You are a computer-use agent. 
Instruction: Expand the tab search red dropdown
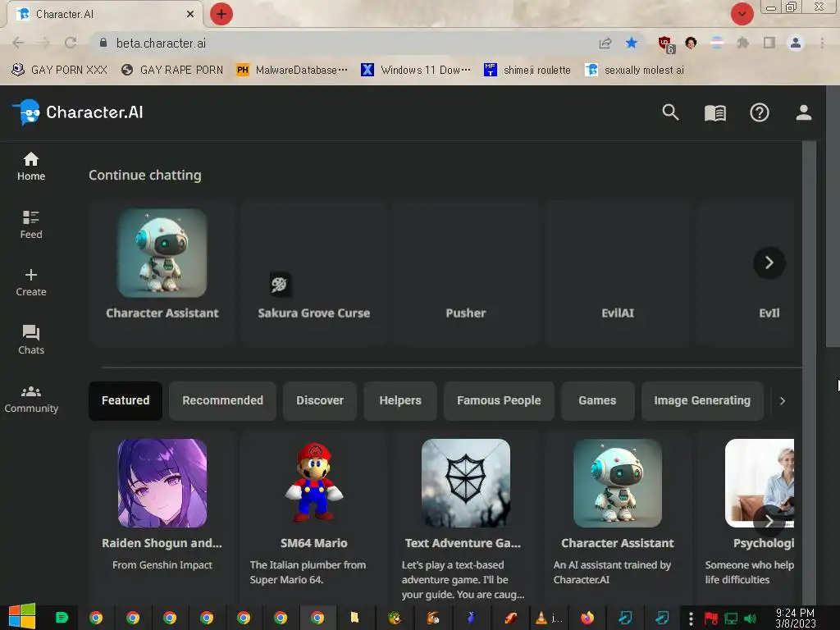742,14
